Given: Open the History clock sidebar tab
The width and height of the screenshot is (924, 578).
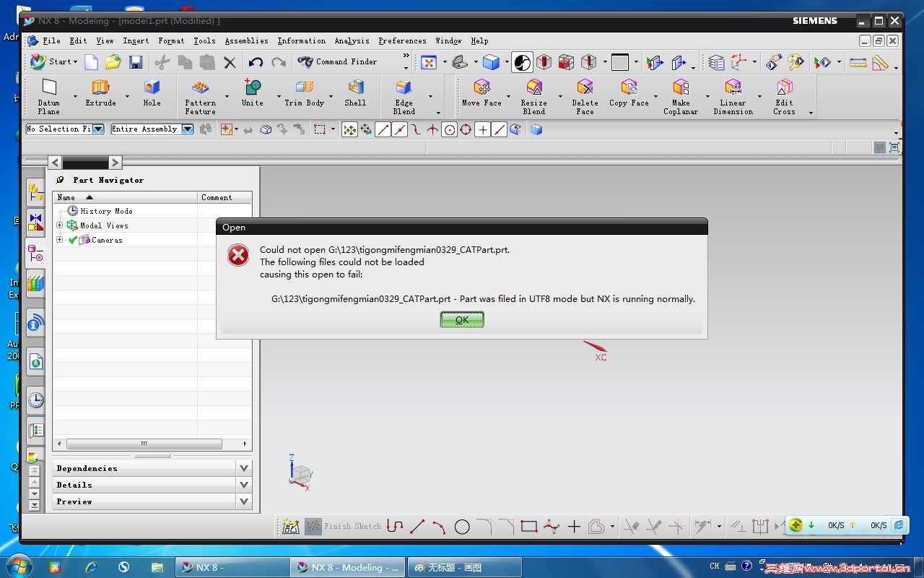Looking at the screenshot, I should point(35,400).
